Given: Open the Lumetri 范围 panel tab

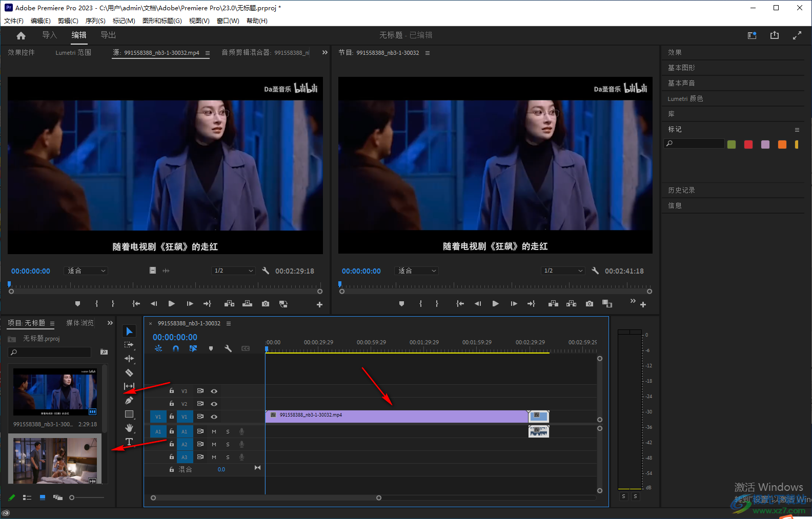Looking at the screenshot, I should (73, 52).
